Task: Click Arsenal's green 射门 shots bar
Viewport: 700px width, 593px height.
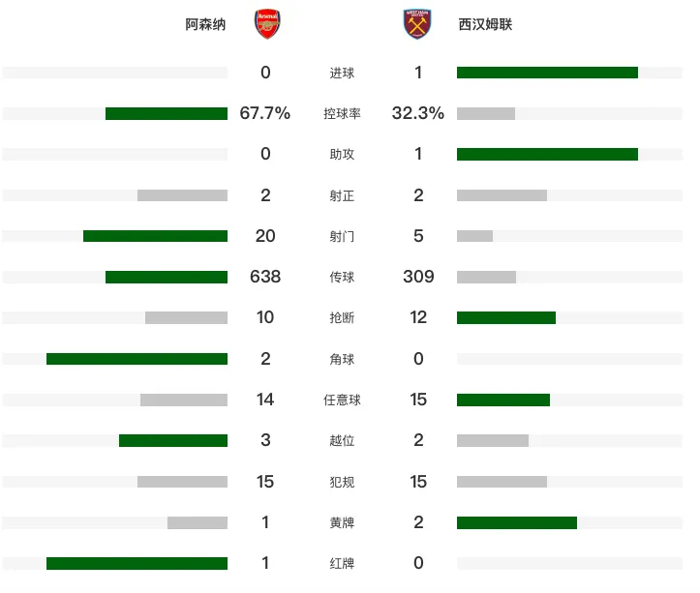Action: click(155, 236)
